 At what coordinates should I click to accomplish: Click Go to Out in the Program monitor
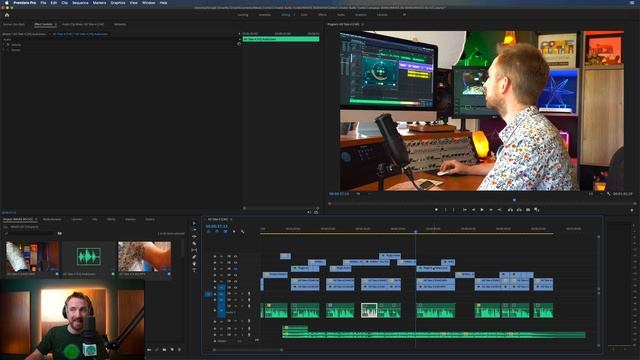pos(500,210)
